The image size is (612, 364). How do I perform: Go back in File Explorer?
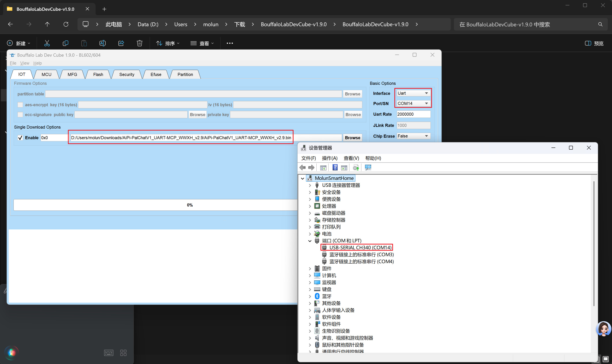(10, 24)
